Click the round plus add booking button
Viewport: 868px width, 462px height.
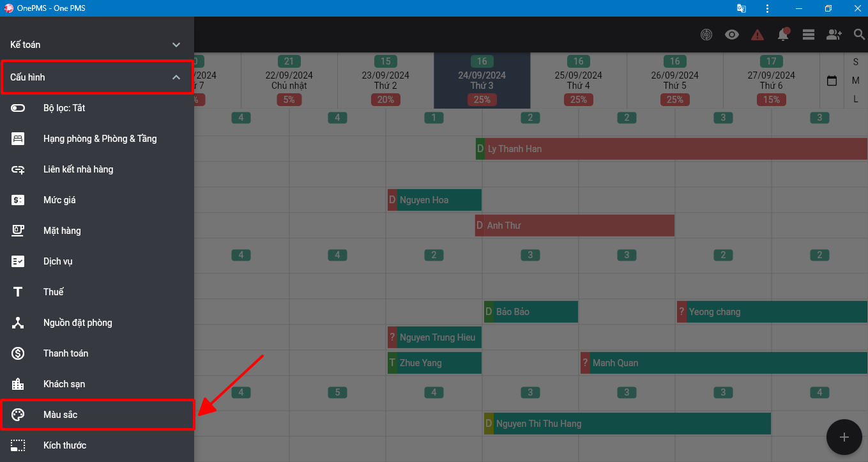coord(844,437)
